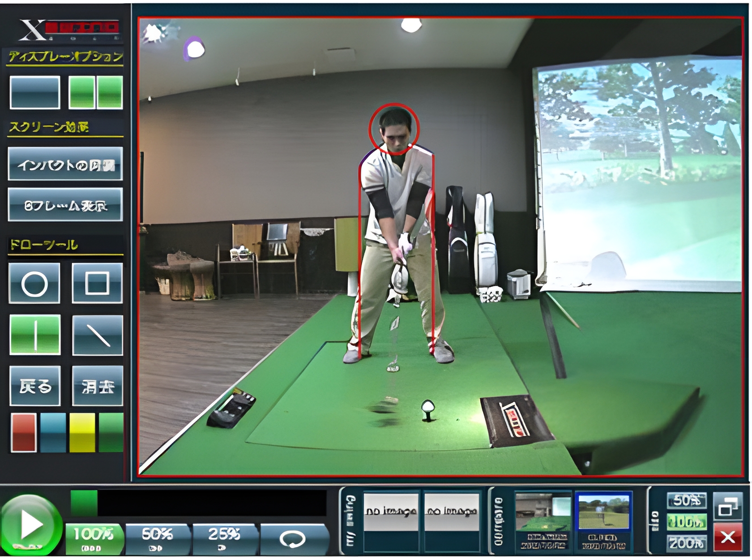The width and height of the screenshot is (752, 560).
Task: Select the vertical line draw tool
Action: tap(35, 335)
